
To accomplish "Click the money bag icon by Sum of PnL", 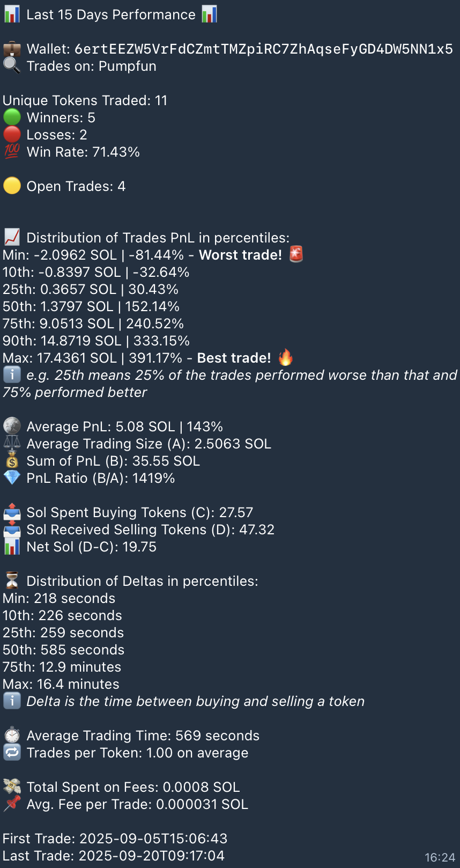I will [x=12, y=460].
